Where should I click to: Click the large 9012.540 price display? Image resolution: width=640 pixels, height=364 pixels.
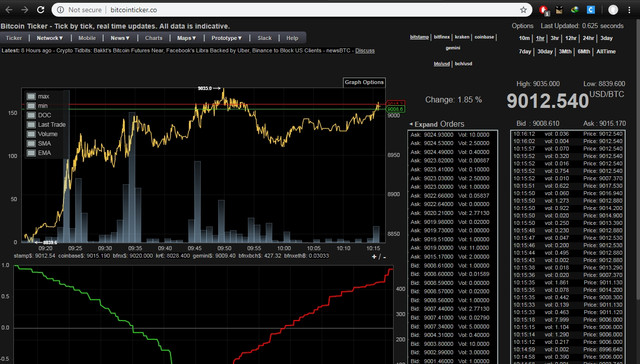[548, 101]
